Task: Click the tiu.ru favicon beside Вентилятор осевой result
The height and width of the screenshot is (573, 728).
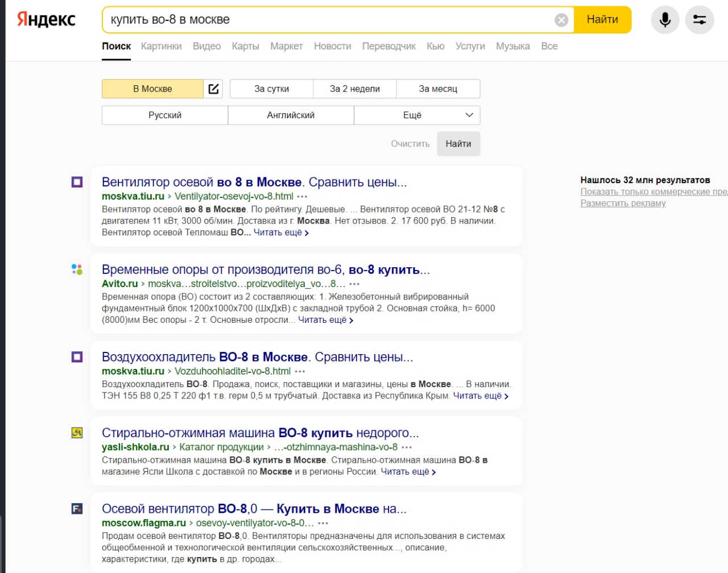Action: [77, 182]
